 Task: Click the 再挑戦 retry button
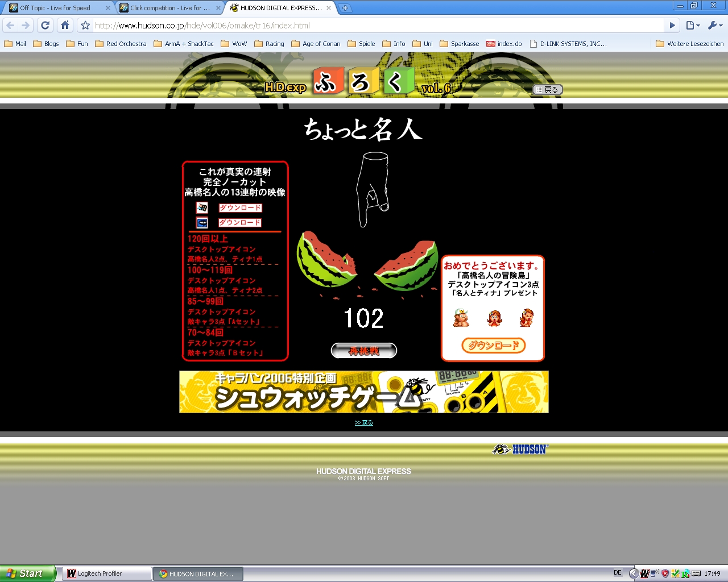coord(364,351)
